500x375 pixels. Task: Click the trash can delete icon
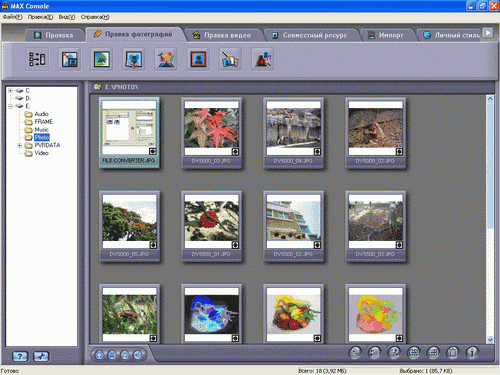tap(452, 353)
